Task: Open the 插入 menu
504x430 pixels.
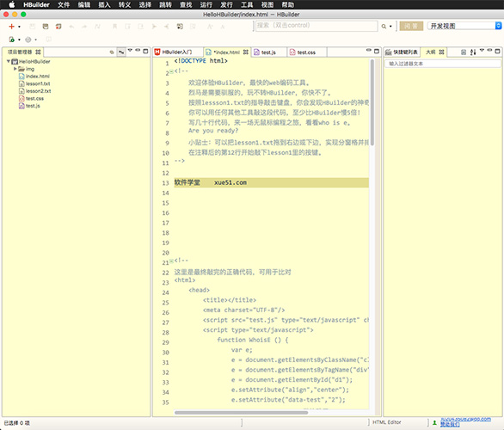Action: [x=104, y=4]
